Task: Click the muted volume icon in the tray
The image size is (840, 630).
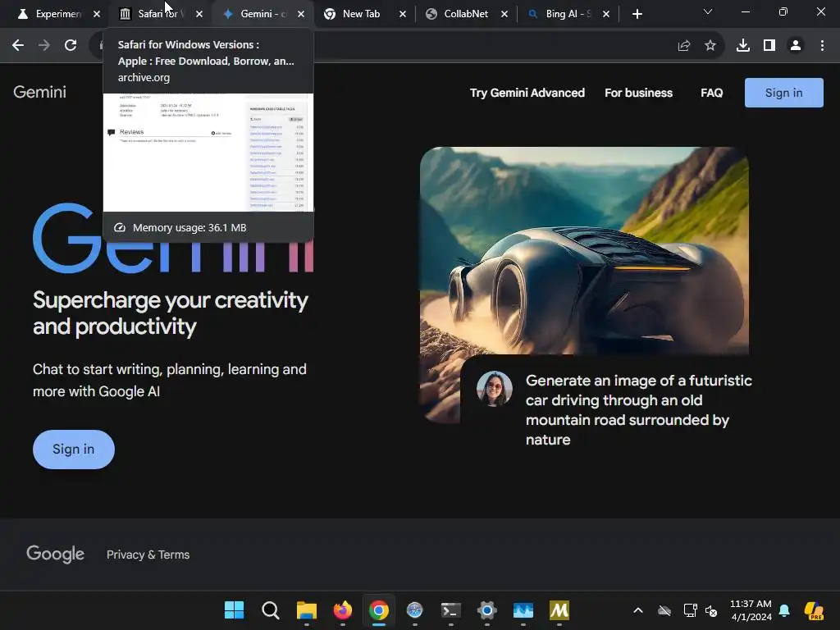Action: coord(711,610)
